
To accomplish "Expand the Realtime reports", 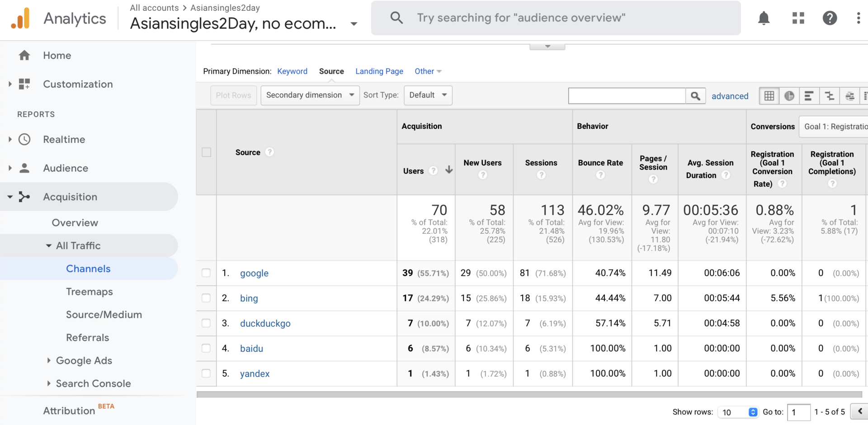I will [10, 139].
